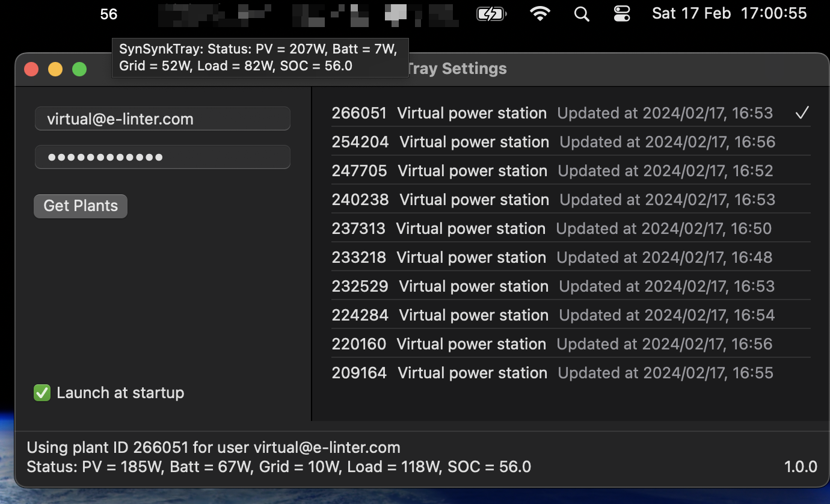Select plant row 237313

571,229
